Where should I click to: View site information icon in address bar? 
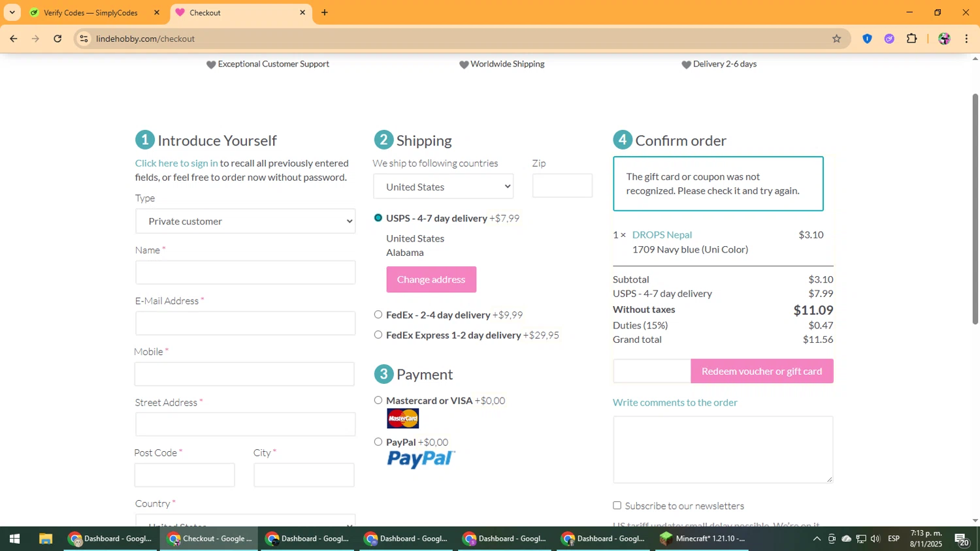point(84,39)
